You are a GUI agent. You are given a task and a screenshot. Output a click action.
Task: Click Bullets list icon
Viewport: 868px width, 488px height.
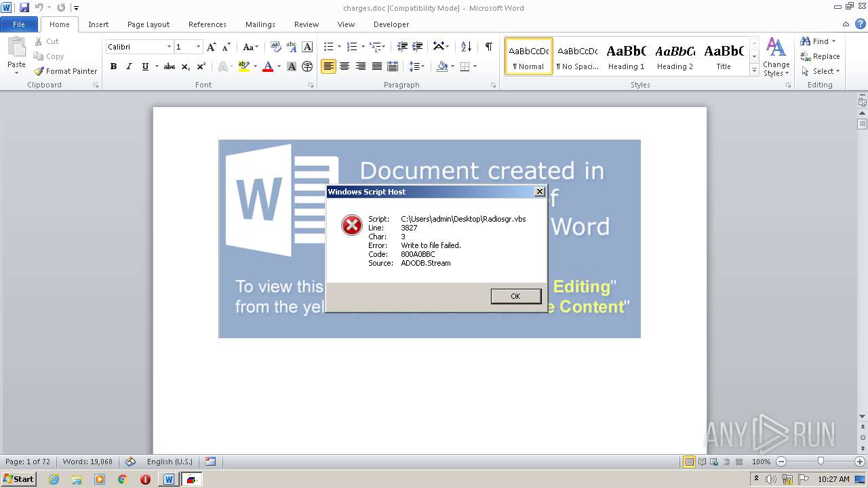pyautogui.click(x=328, y=47)
